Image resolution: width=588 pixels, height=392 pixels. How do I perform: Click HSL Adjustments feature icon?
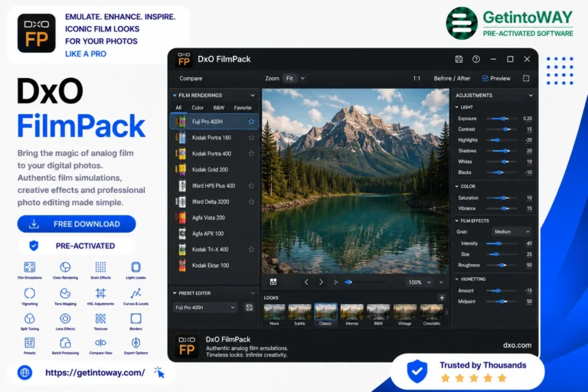100,293
